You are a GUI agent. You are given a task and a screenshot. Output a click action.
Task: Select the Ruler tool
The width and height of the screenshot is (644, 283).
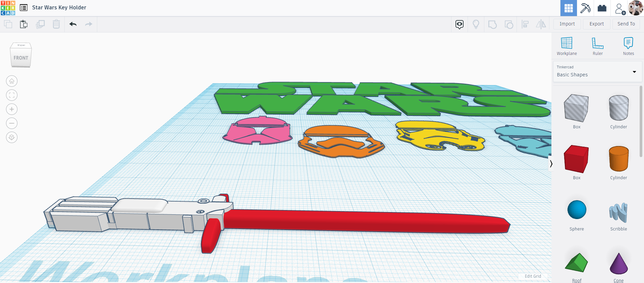coord(598,46)
